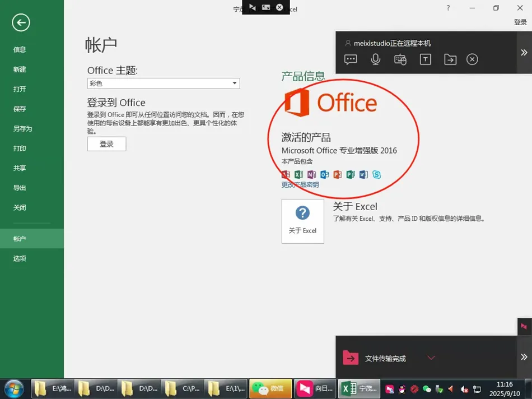The width and height of the screenshot is (532, 399).
Task: Click the Publisher product icon
Action: [351, 174]
